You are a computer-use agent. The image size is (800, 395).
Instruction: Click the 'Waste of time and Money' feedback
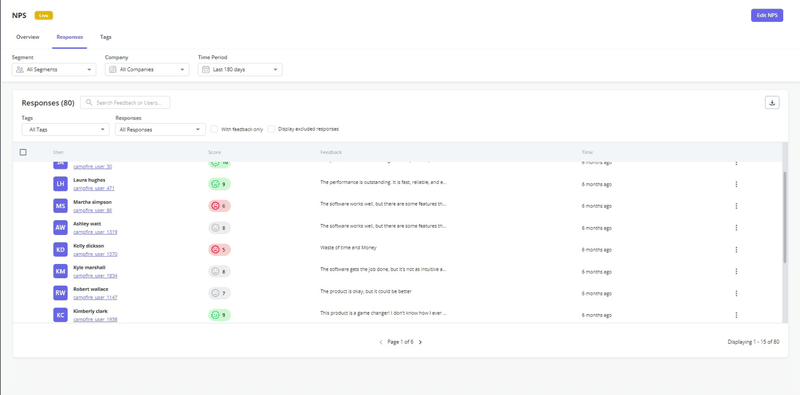coord(348,248)
